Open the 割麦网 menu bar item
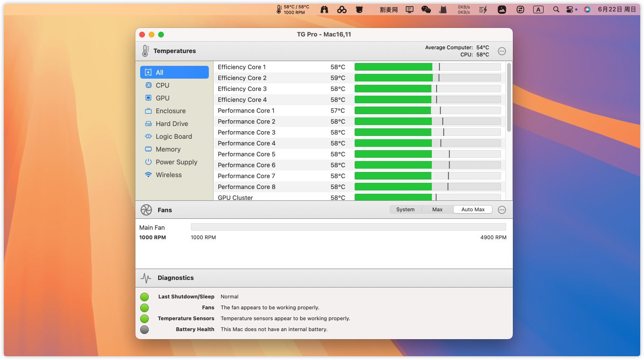Screen dimensions: 644x360 pos(389,9)
